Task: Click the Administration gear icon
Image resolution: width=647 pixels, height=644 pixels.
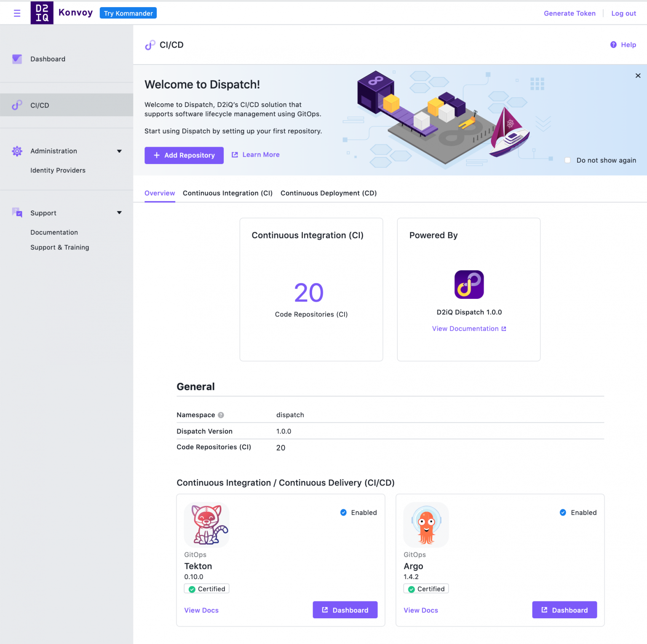Action: tap(17, 151)
